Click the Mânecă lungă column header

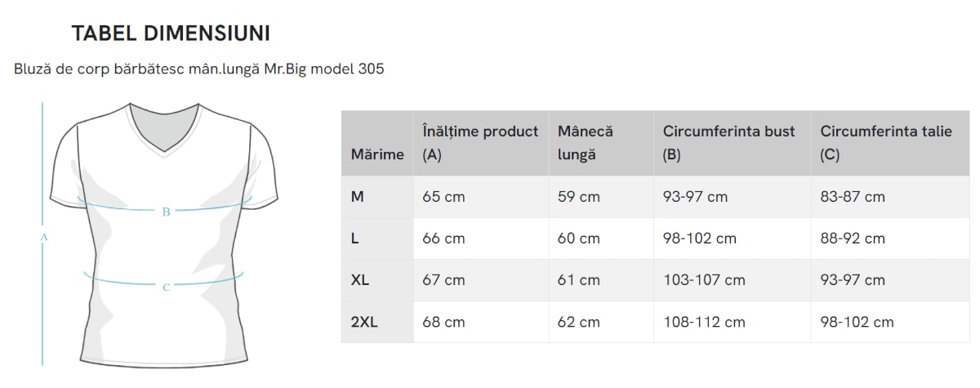(585, 143)
